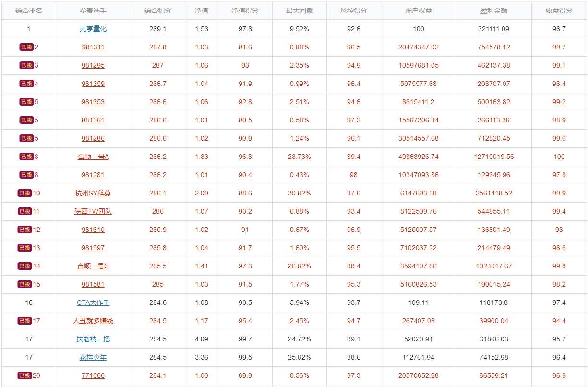Select the composite score 284.6
This screenshot has height=387, width=588.
(x=158, y=302)
